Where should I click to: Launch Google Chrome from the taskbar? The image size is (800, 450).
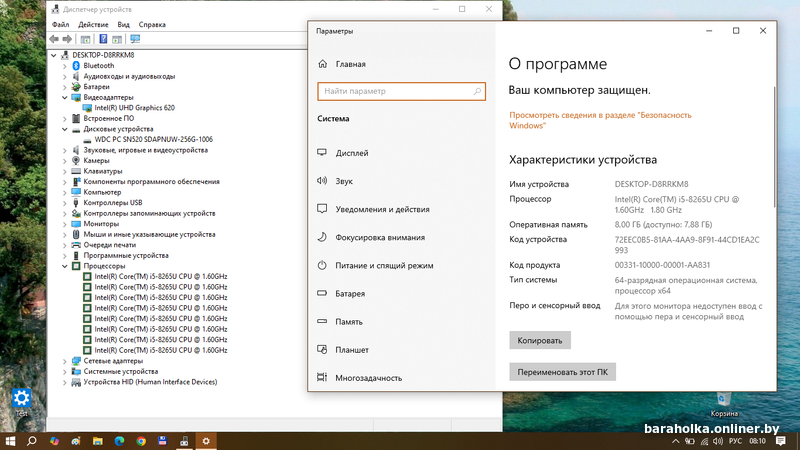[141, 441]
